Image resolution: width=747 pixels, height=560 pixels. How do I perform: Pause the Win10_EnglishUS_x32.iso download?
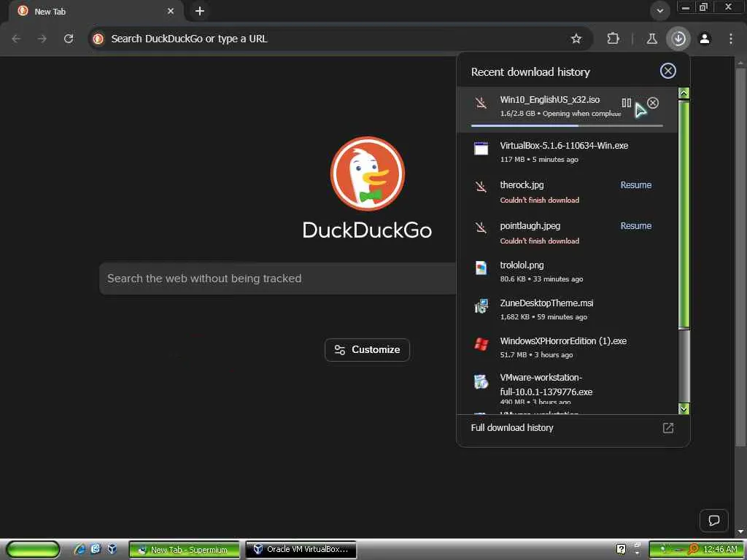click(x=627, y=103)
